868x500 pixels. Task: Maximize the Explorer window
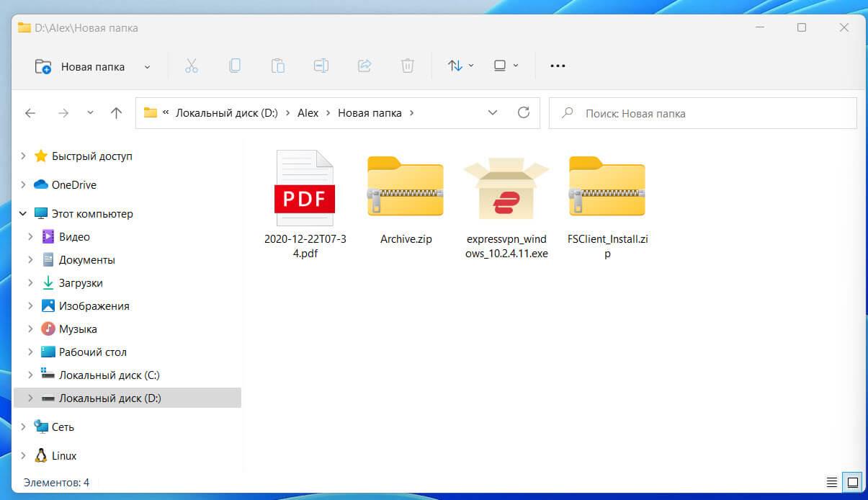pos(802,27)
